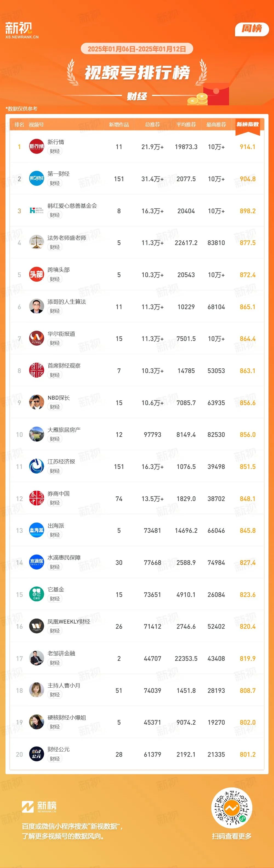The image size is (274, 868).
Task: Select the 周榜 weekly ranking tab
Action: (252, 29)
